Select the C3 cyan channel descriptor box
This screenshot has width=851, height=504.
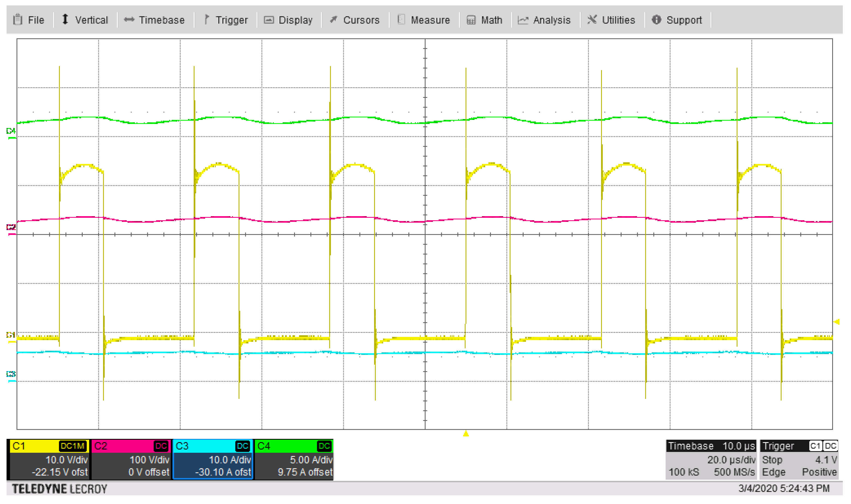pyautogui.click(x=213, y=459)
